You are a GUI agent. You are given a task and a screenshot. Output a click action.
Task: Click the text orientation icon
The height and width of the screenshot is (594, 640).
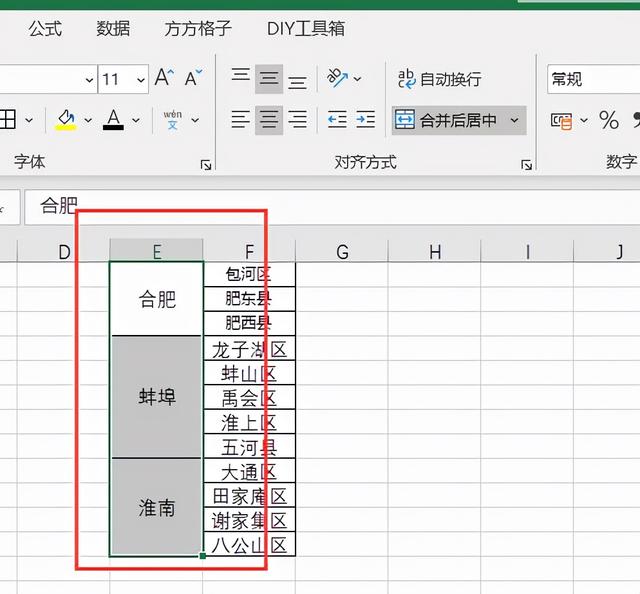[x=337, y=78]
